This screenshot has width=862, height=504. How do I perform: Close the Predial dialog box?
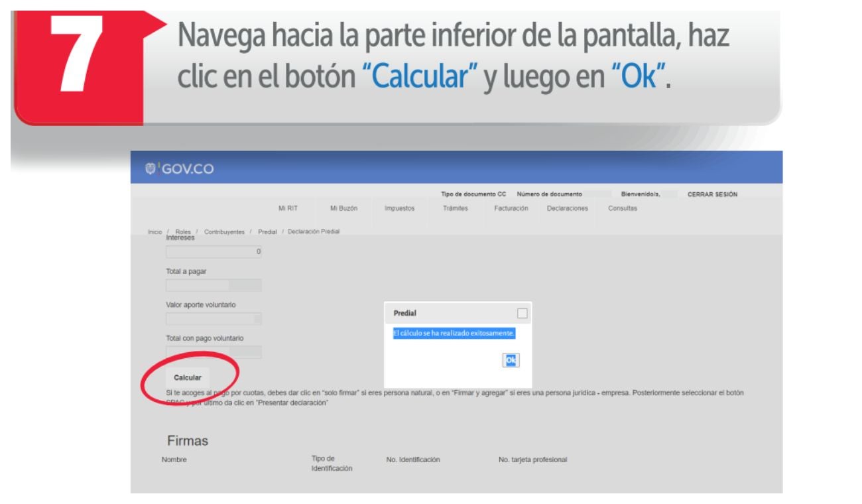click(x=523, y=313)
